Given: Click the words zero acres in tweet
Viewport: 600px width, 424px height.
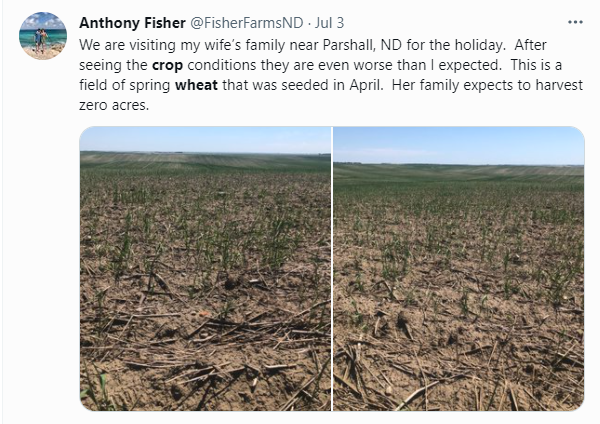Looking at the screenshot, I should coord(114,105).
